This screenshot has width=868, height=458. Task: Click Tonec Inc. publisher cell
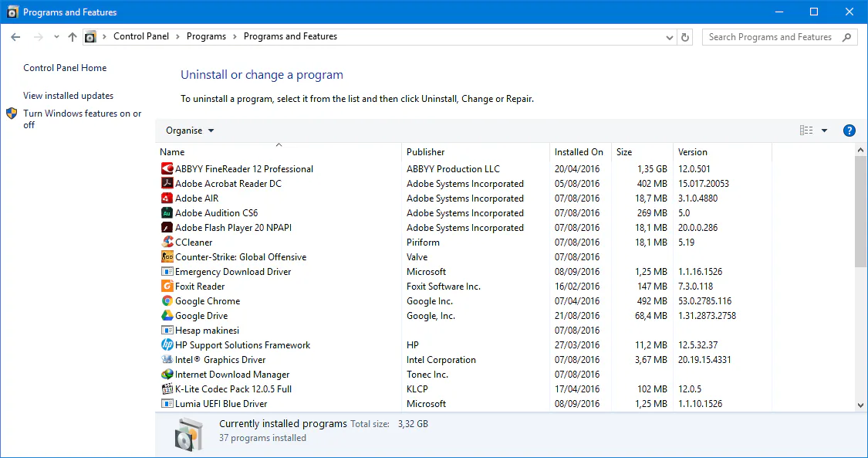pyautogui.click(x=427, y=375)
